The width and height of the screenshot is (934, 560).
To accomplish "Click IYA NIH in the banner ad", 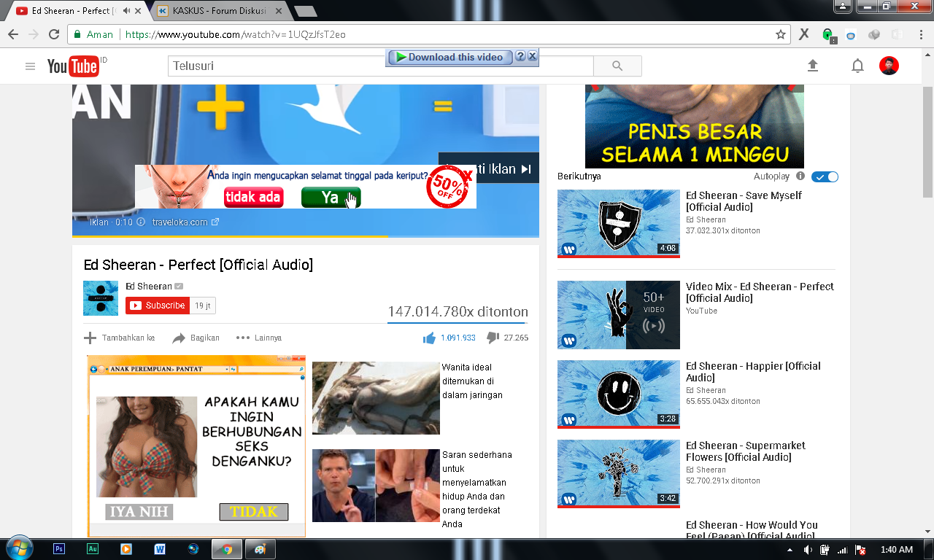I will tap(139, 511).
